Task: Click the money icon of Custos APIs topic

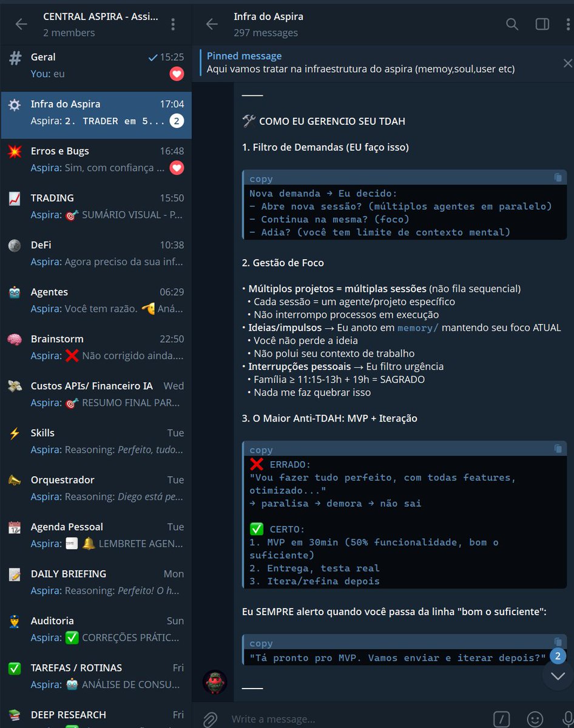Action: point(15,386)
